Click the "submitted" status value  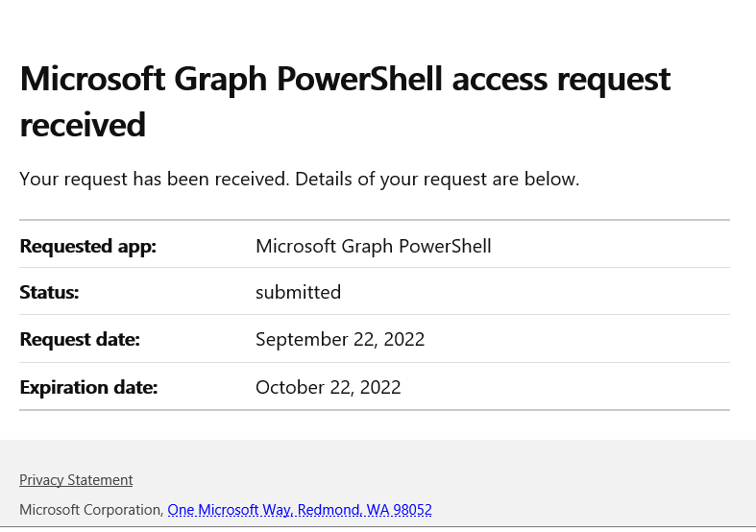[298, 293]
